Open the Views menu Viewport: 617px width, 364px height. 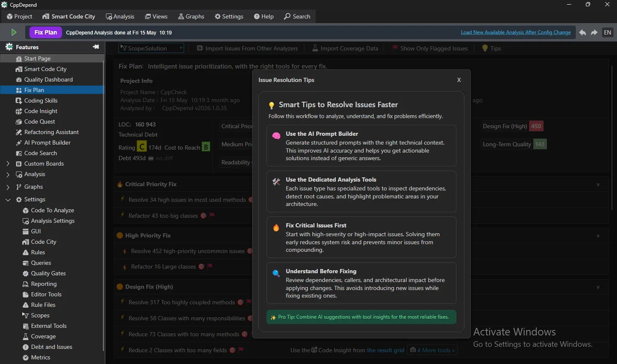tap(156, 16)
